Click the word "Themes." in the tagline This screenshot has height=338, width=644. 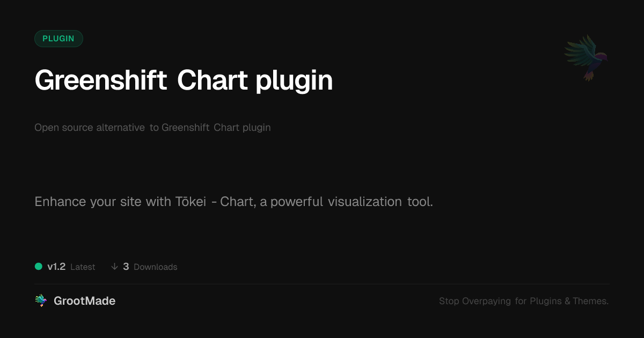(x=590, y=301)
